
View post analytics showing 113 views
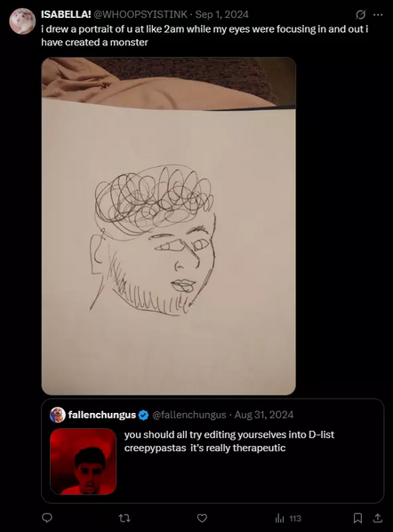(x=288, y=518)
